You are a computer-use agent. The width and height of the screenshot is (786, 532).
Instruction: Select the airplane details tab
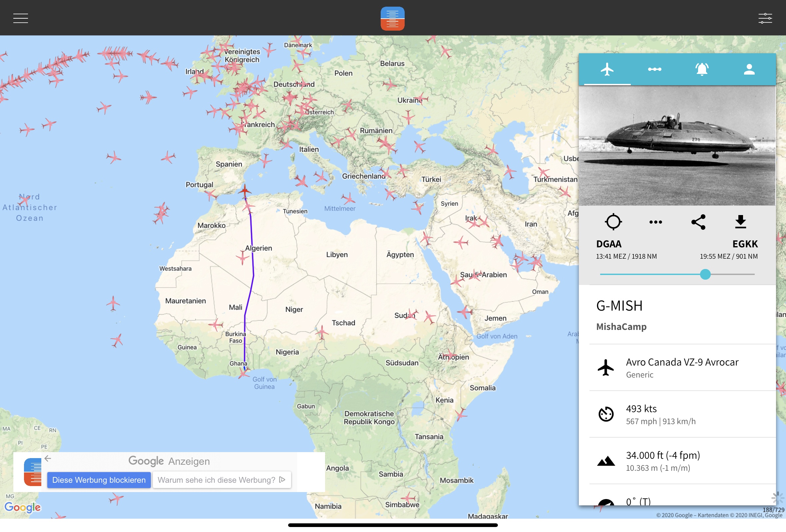pyautogui.click(x=607, y=69)
